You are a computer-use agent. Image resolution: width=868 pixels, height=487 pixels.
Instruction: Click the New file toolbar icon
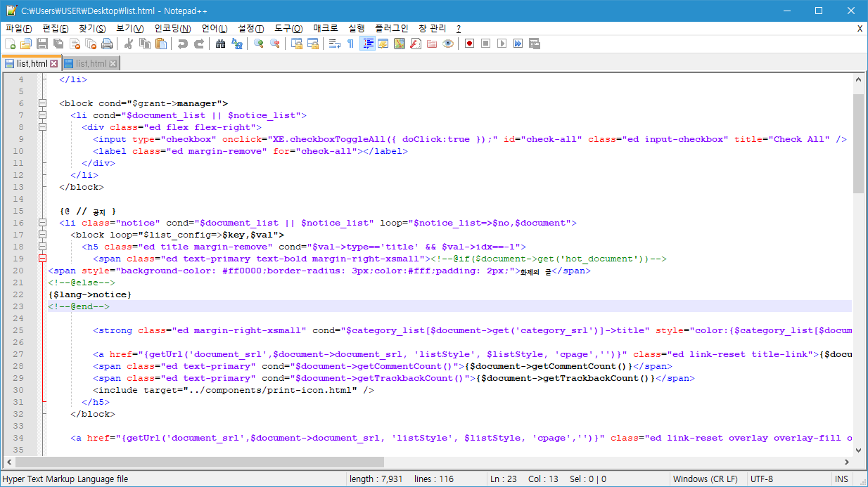[10, 44]
